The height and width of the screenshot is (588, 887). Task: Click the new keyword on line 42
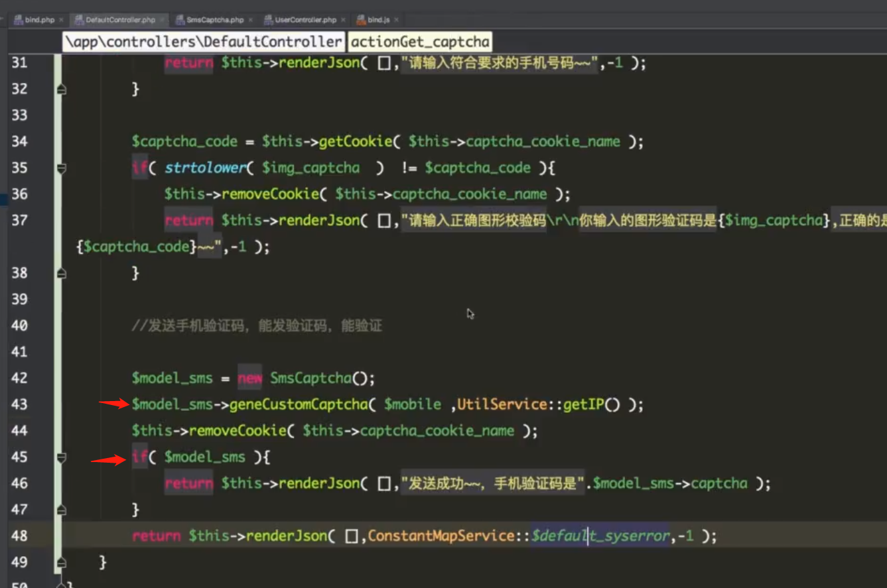(x=250, y=379)
